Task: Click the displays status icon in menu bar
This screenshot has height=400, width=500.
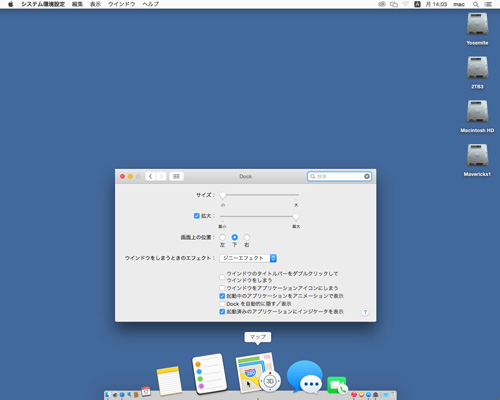Action: 394,4
